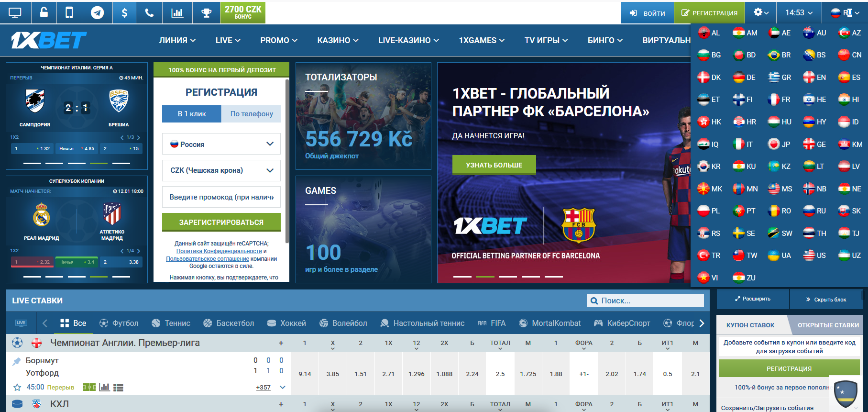Screen dimensions: 868x412
Task: Select Turkish TR flag language
Action: click(x=709, y=256)
